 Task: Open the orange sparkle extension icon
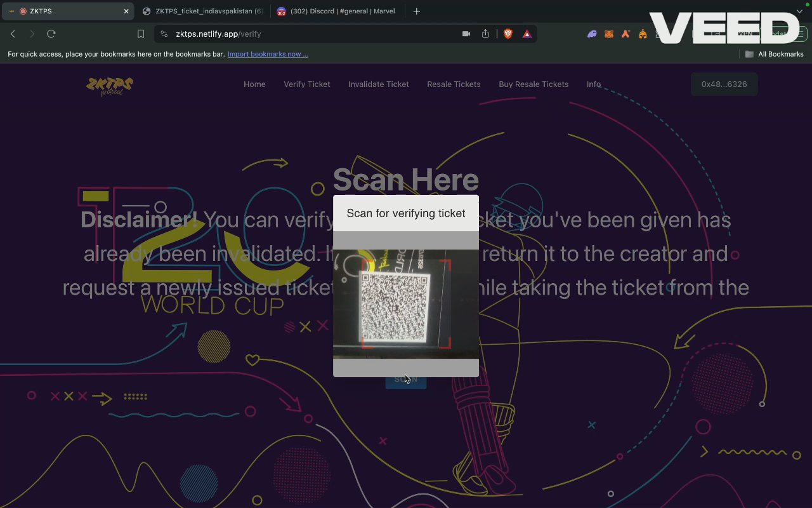625,34
